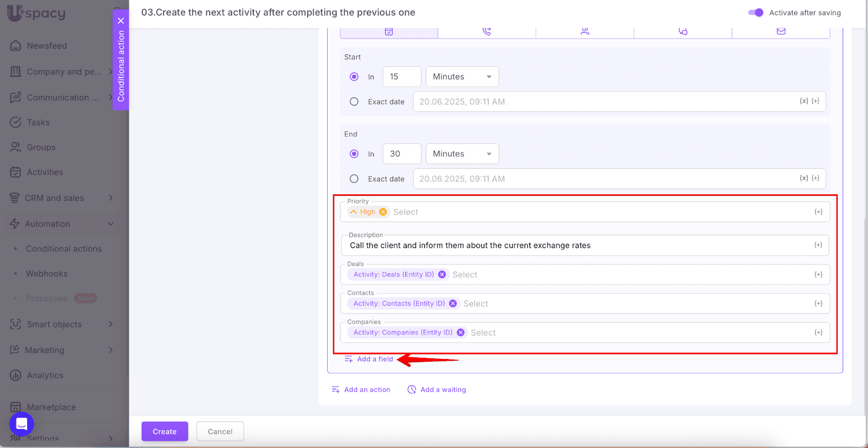The image size is (868, 448).
Task: Choose the chat activity type icon
Action: [x=683, y=31]
